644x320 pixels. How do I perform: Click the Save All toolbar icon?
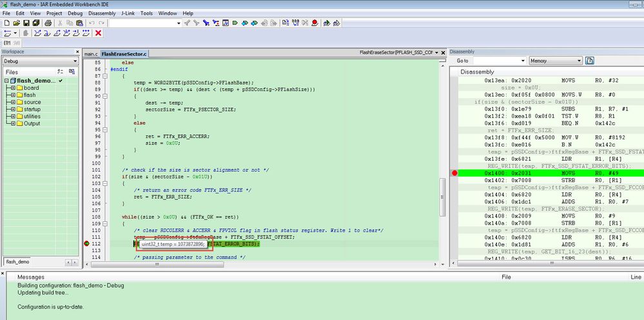[37, 23]
